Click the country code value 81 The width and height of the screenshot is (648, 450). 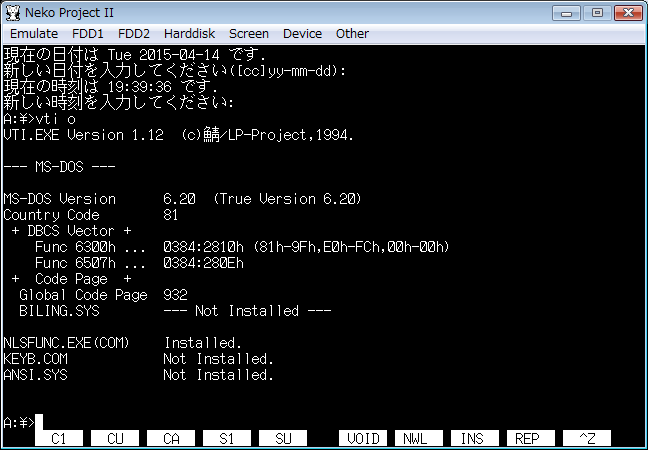point(171,215)
